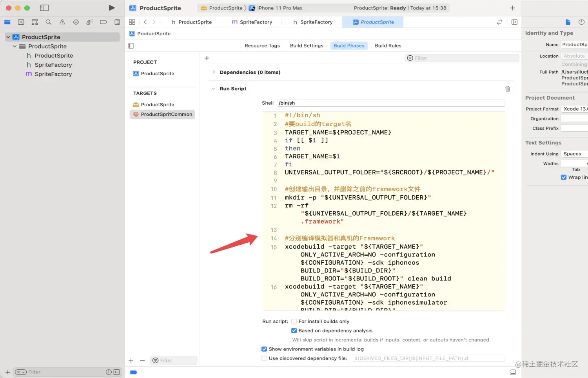Open the Project Format dropdown
This screenshot has width=588, height=378.
coord(574,109)
